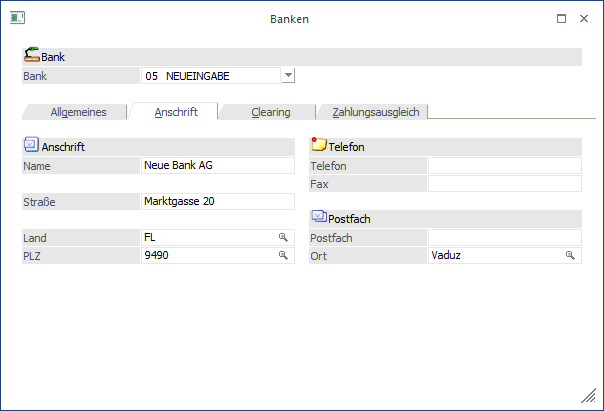Open lookup magnifier in Land field
The image size is (604, 411).
click(x=283, y=238)
